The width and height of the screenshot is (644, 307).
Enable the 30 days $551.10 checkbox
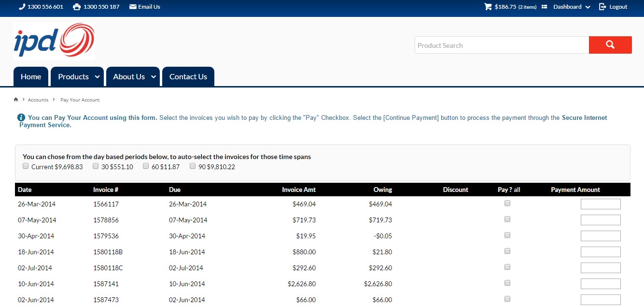[96, 166]
